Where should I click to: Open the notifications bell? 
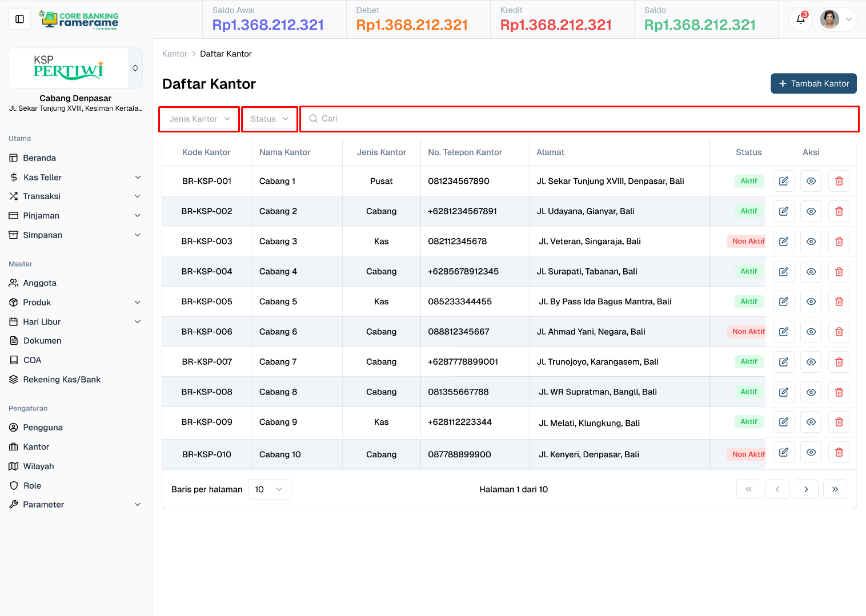[800, 19]
